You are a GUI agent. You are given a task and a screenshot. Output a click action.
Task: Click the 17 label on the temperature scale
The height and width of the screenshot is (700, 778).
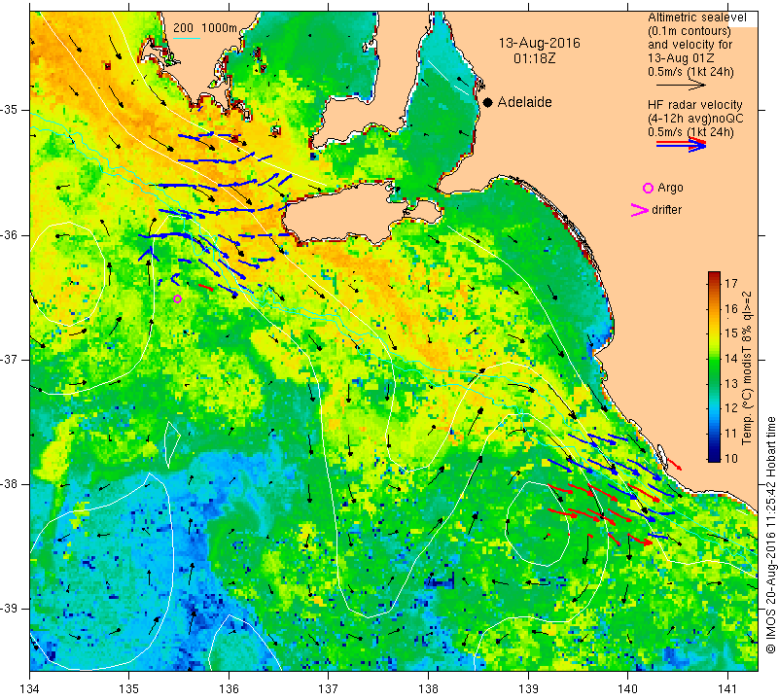(730, 284)
